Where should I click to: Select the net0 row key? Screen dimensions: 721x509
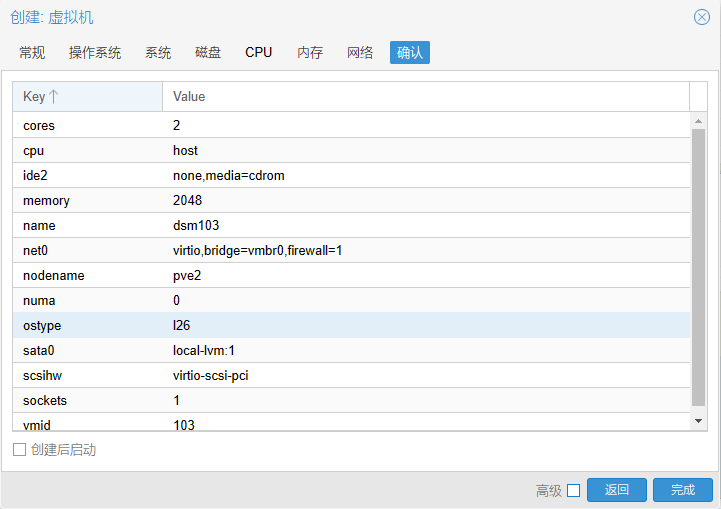[35, 251]
